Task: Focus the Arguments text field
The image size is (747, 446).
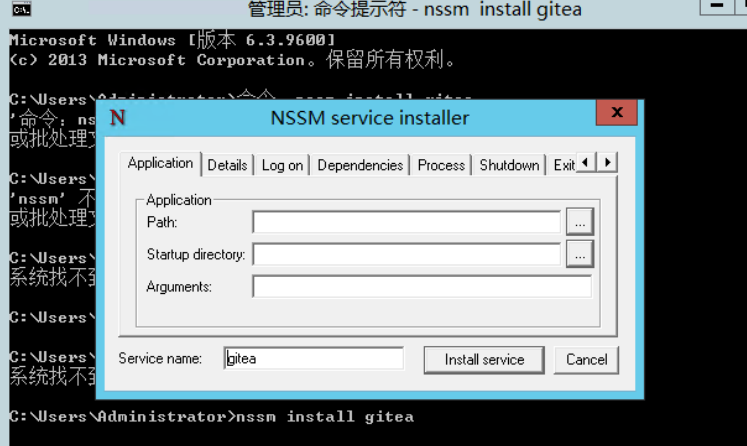Action: (422, 286)
